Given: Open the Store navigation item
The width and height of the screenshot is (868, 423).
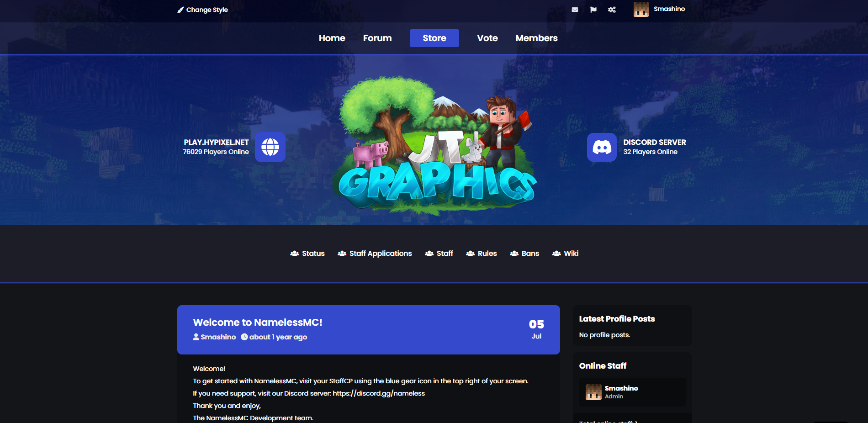Looking at the screenshot, I should [x=434, y=38].
